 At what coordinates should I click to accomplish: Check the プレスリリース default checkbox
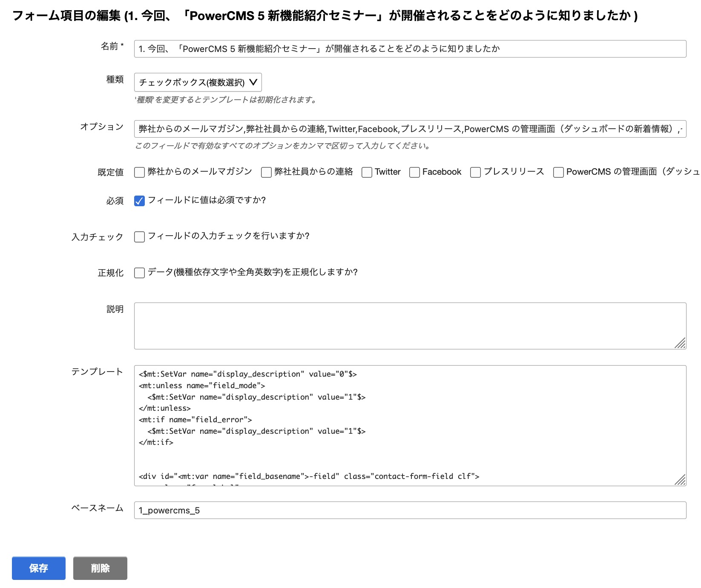(x=475, y=172)
